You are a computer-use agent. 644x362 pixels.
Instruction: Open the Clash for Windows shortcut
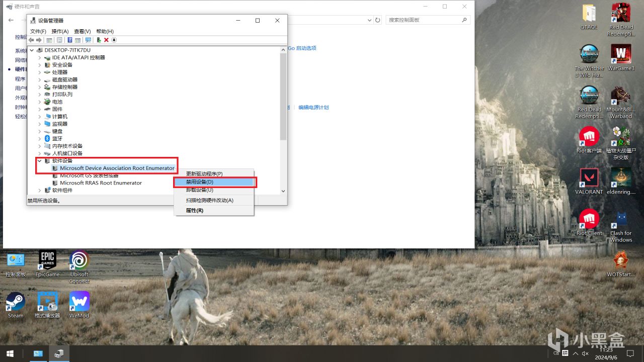coord(621,226)
